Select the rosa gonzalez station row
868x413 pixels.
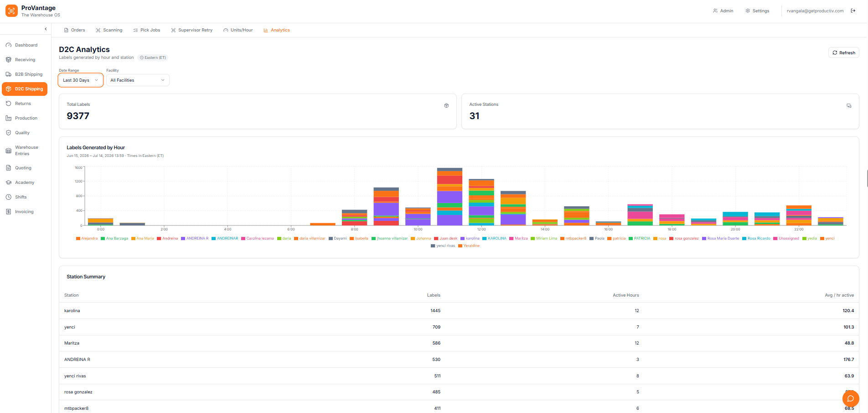459,392
